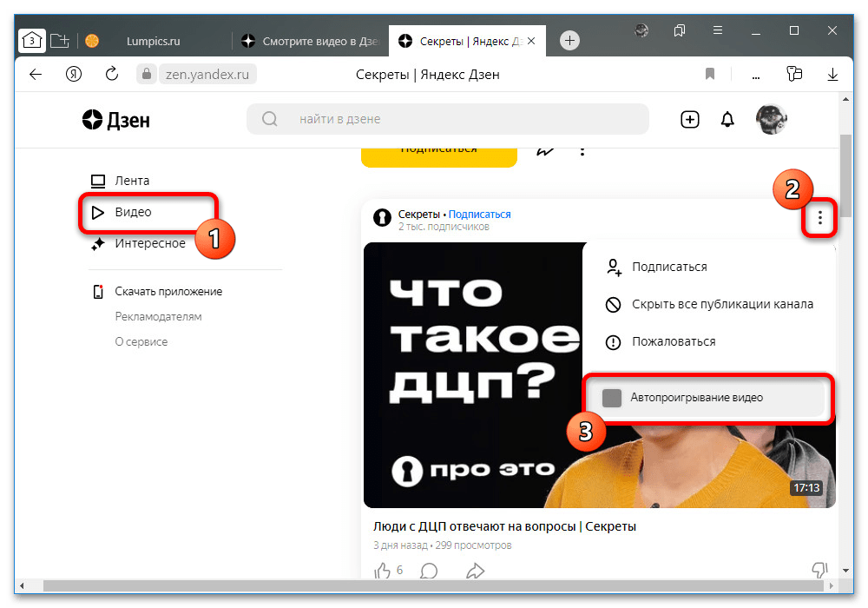
Task: Choose Скрыть все публикации канала option
Action: pos(722,304)
